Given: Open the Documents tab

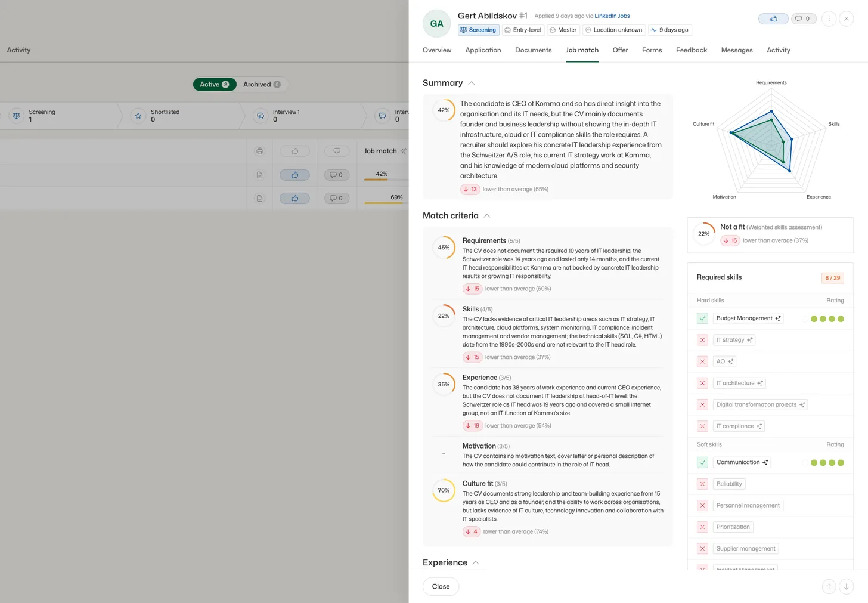Looking at the screenshot, I should pyautogui.click(x=533, y=50).
